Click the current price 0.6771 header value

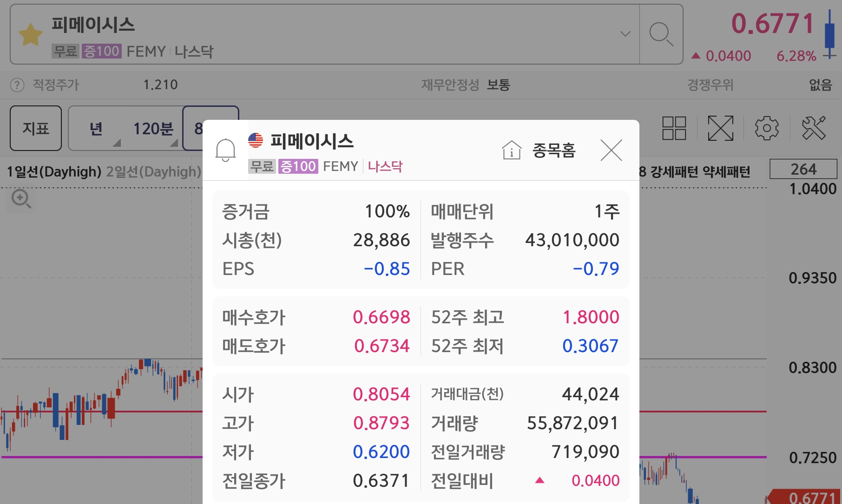point(773,24)
